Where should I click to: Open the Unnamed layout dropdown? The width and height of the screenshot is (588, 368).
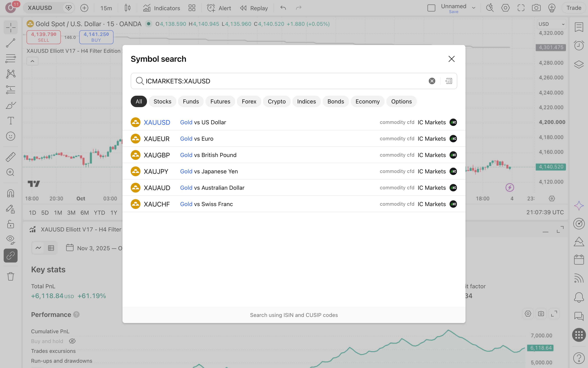coord(473,8)
